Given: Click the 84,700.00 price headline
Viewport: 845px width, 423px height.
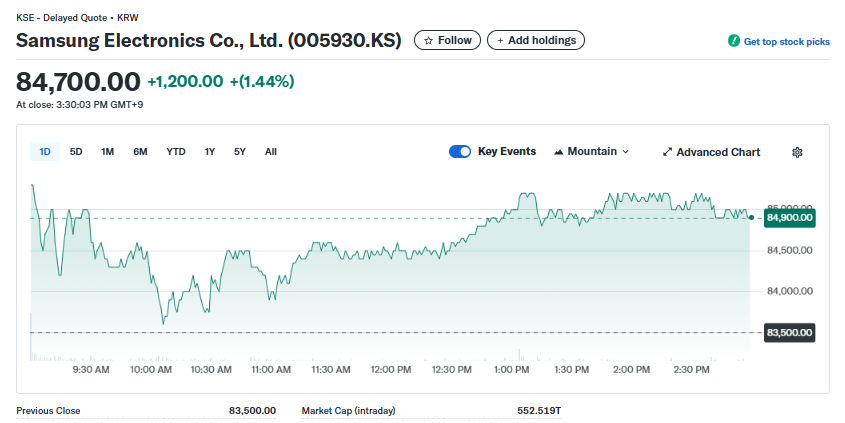Looking at the screenshot, I should 78,82.
